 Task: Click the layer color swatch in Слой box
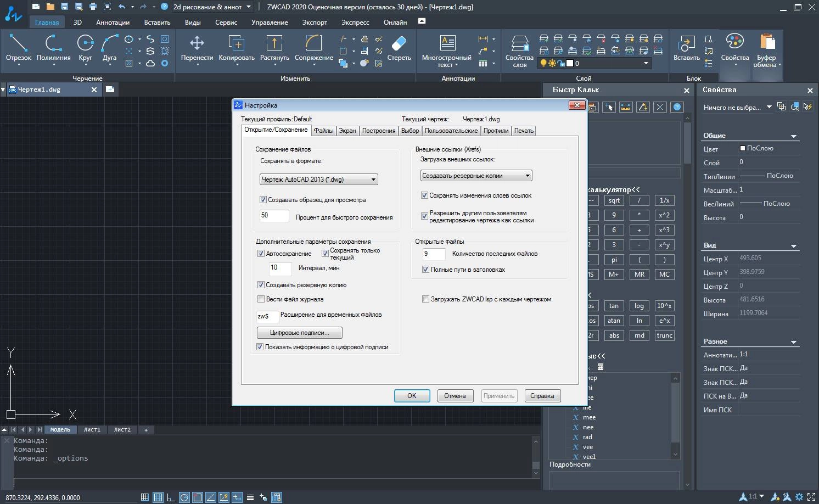[569, 63]
